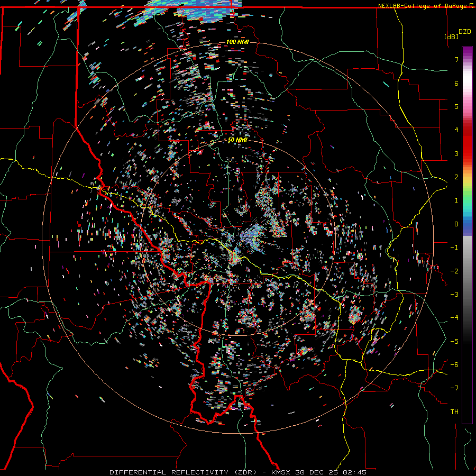This screenshot has height=476, width=476.
Task: Click the [dB] unit label
Action: click(451, 36)
